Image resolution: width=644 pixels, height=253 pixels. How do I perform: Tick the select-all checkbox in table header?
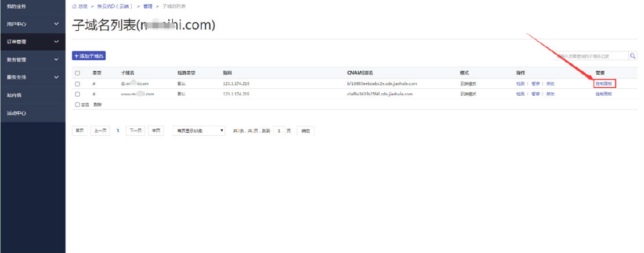[77, 73]
